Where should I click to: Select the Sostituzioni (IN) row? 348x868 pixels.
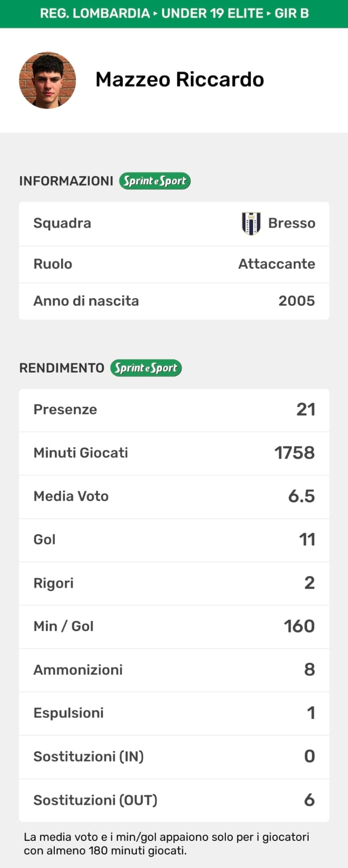click(x=174, y=756)
